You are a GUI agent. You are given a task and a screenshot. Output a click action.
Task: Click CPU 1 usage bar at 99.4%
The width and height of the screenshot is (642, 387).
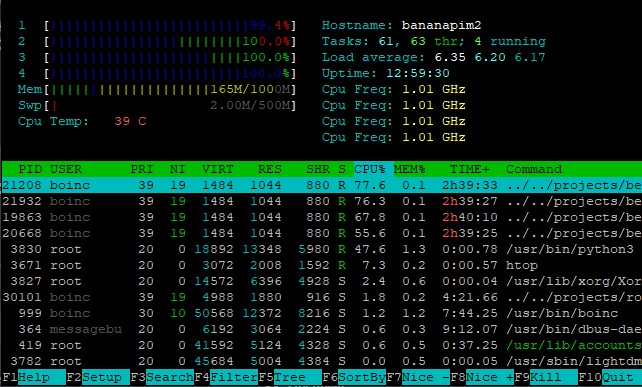coord(170,25)
